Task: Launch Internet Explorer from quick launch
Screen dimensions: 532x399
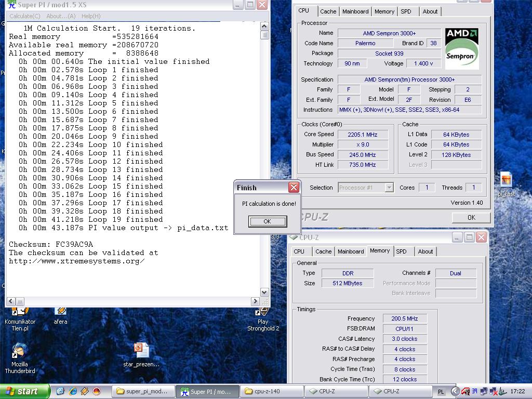Action: click(73, 391)
